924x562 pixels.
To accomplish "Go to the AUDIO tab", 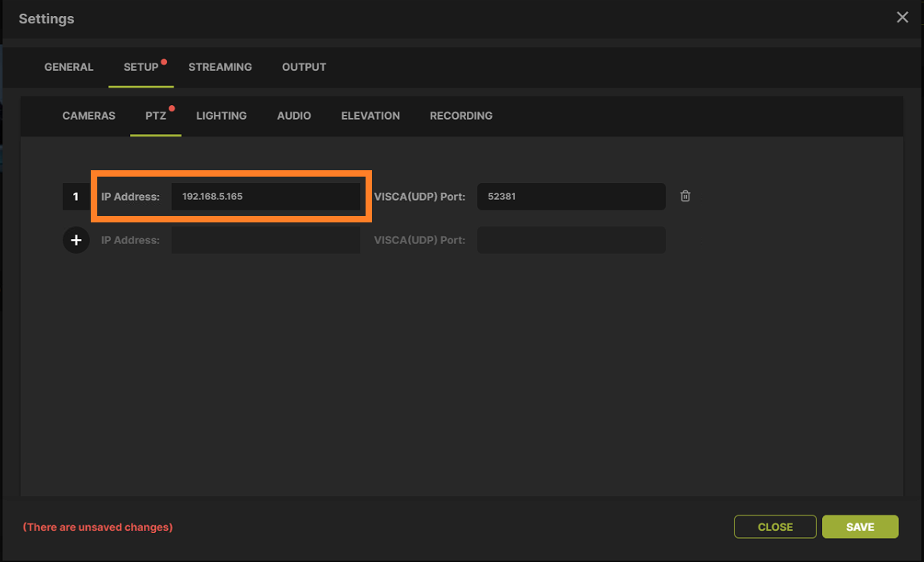I will (x=294, y=116).
